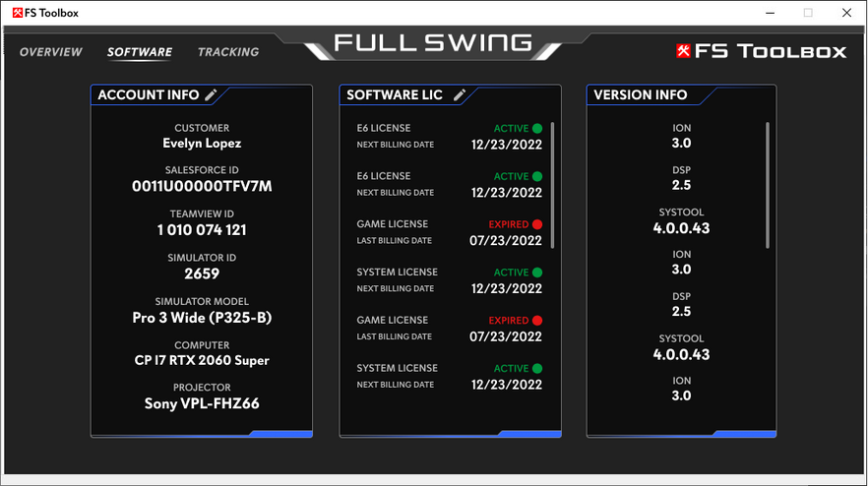The image size is (868, 486).
Task: Click the Version Info panel header
Action: (x=640, y=94)
